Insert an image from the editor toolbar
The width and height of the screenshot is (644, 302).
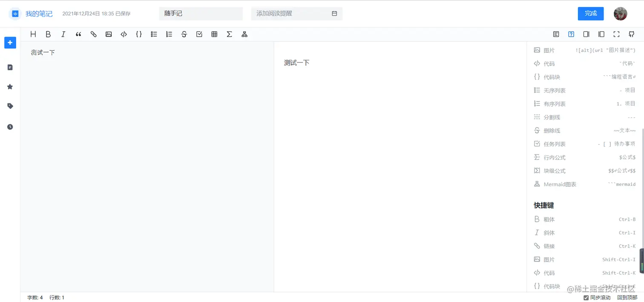coord(109,34)
